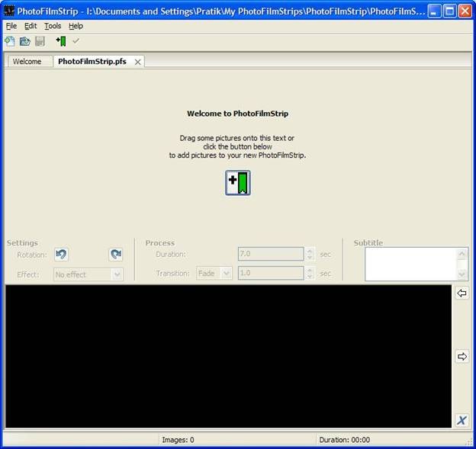Close the PhotoFilmStrip window

[x=465, y=11]
